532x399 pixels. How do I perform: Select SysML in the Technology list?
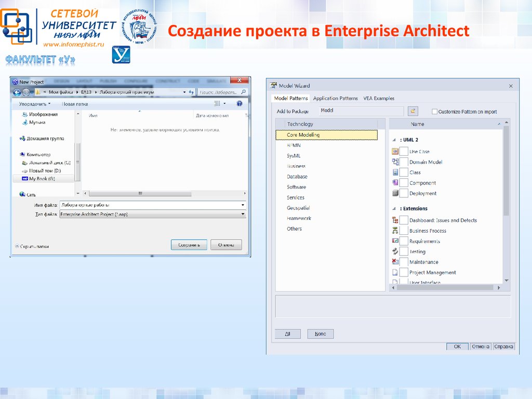click(294, 156)
